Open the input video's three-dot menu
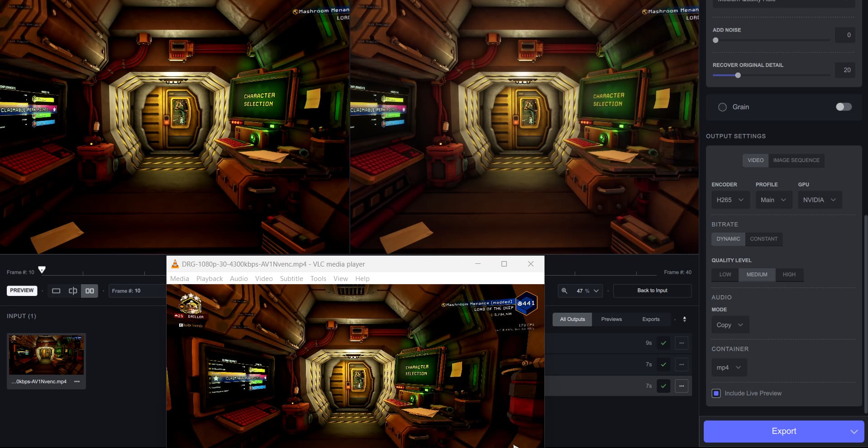868x448 pixels. click(77, 381)
